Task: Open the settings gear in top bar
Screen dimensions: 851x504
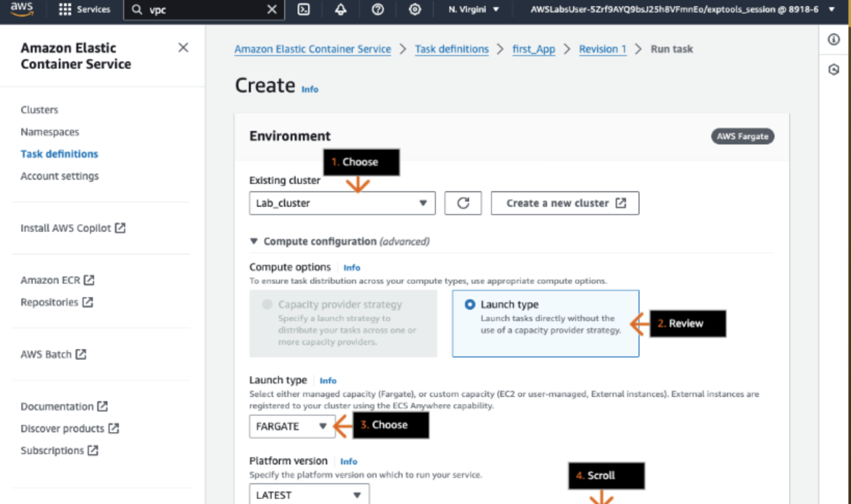Action: coord(415,9)
